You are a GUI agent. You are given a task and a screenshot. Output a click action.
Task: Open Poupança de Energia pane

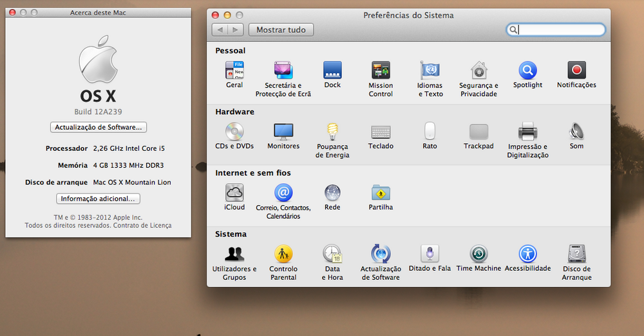(332, 140)
